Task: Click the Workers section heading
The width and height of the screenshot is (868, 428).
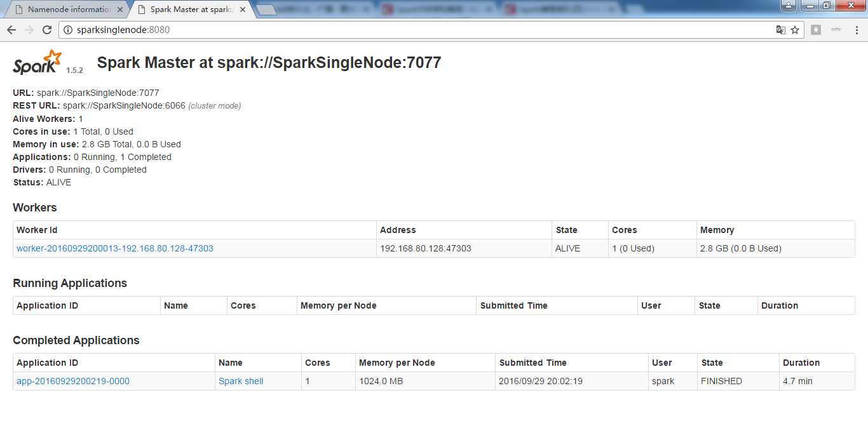Action: (x=35, y=208)
